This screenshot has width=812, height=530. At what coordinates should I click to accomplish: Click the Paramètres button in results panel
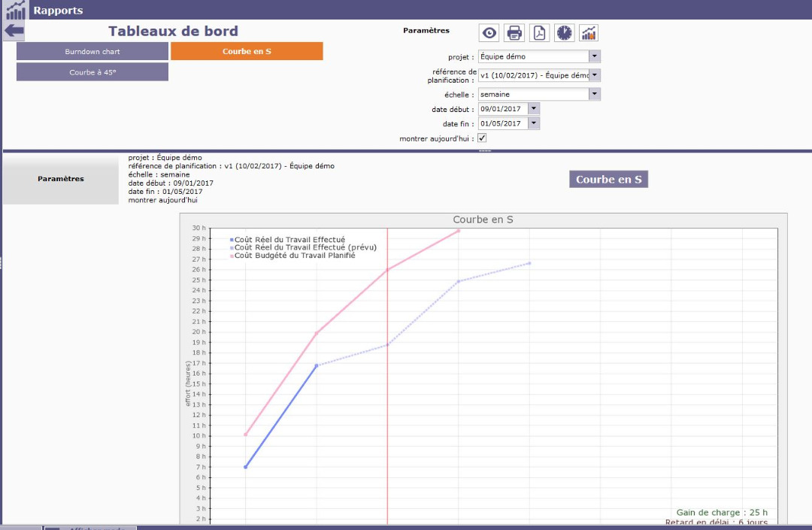(x=61, y=179)
